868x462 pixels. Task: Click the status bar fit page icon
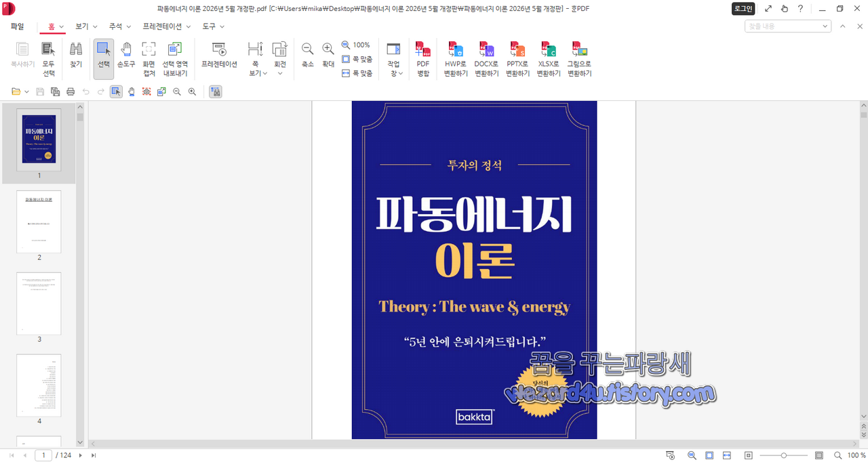(709, 455)
